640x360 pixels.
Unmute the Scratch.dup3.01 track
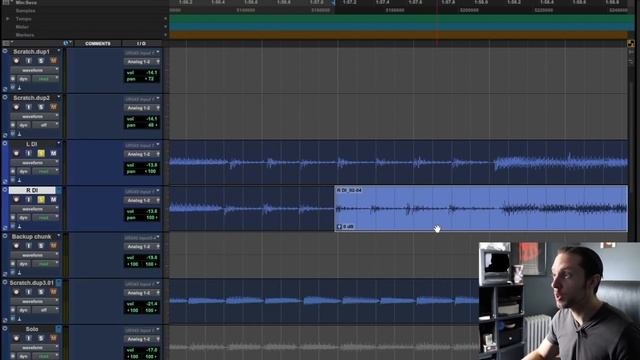coord(53,292)
